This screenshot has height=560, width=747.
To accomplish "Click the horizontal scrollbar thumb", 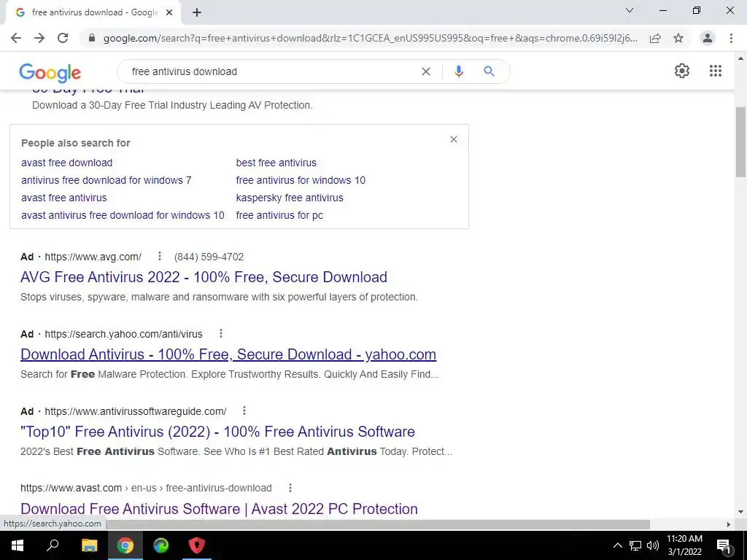I will pyautogui.click(x=378, y=524).
